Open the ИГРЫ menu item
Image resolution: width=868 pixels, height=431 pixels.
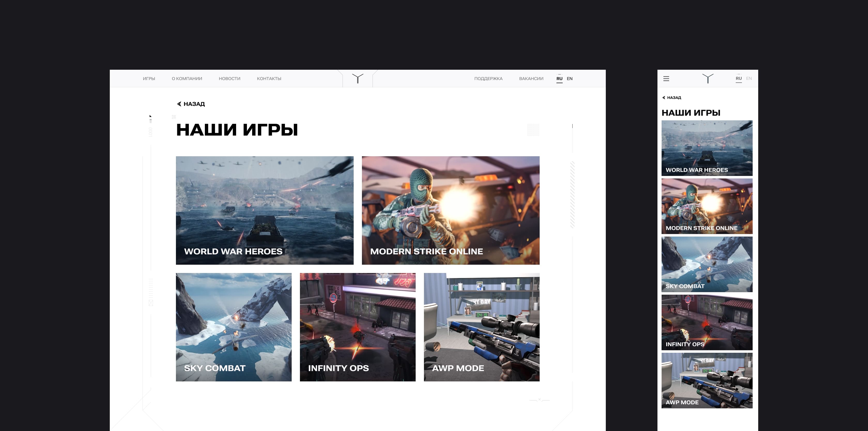(x=149, y=79)
